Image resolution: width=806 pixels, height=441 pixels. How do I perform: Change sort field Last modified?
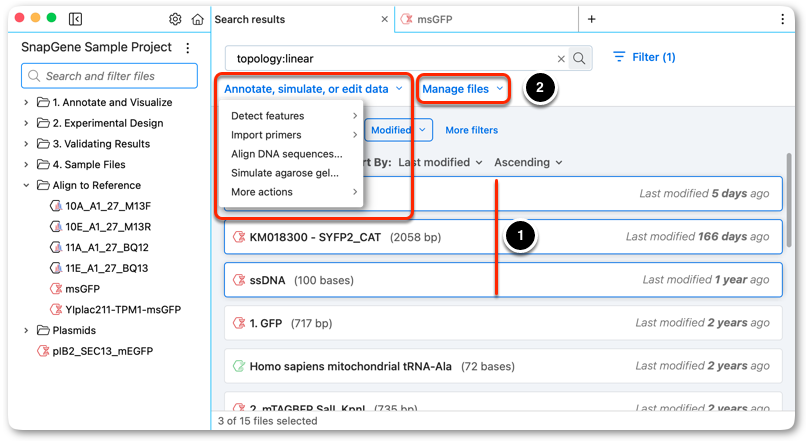click(x=441, y=162)
